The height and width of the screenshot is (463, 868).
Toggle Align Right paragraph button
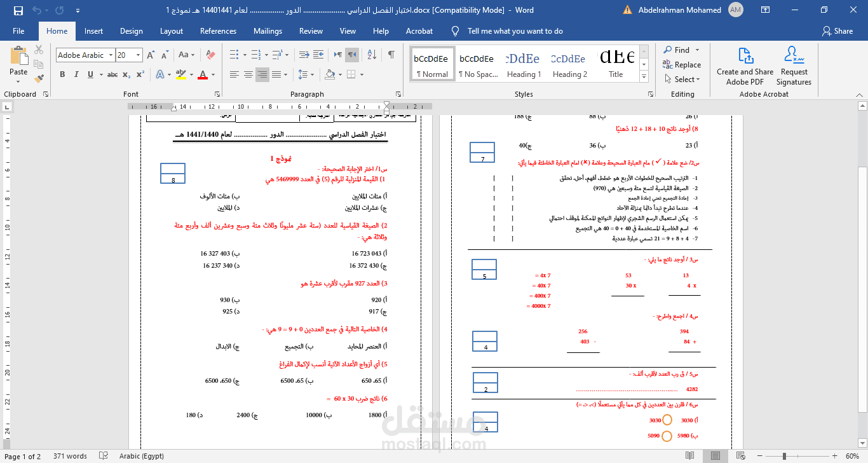pyautogui.click(x=262, y=74)
